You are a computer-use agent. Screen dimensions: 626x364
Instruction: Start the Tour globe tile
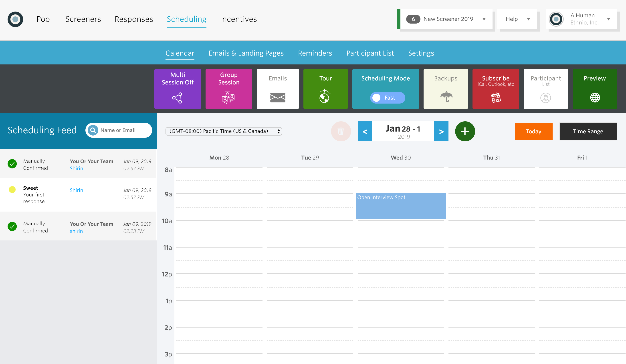pyautogui.click(x=325, y=89)
